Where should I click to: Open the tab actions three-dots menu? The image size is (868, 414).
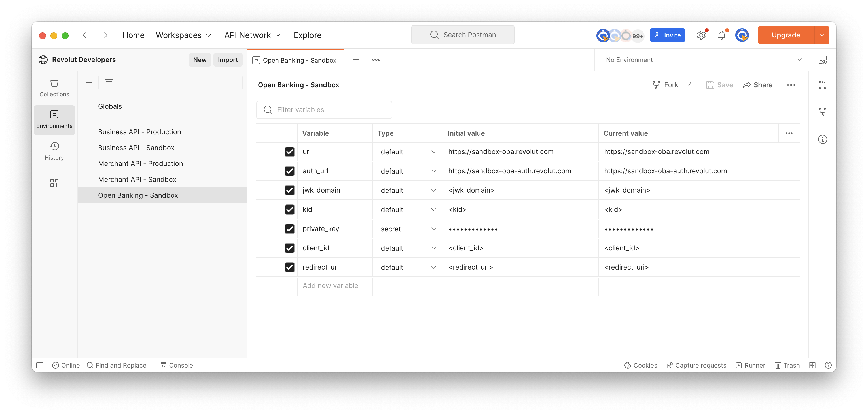tap(376, 60)
